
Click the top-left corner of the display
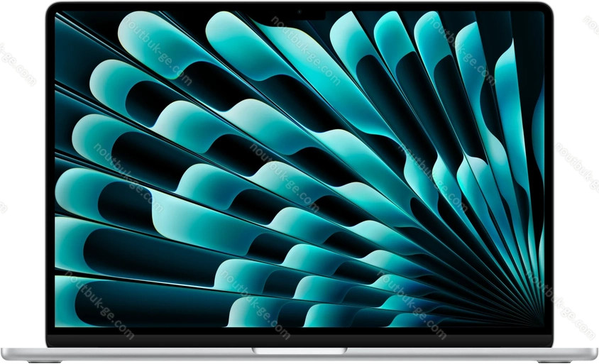pyautogui.click(x=57, y=13)
